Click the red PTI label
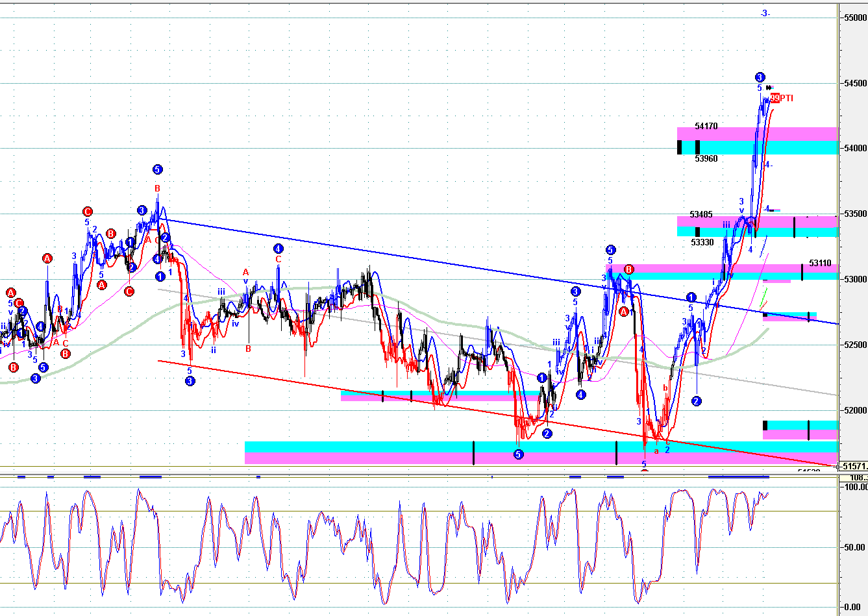Viewport: 868px width, 616px height. (786, 99)
